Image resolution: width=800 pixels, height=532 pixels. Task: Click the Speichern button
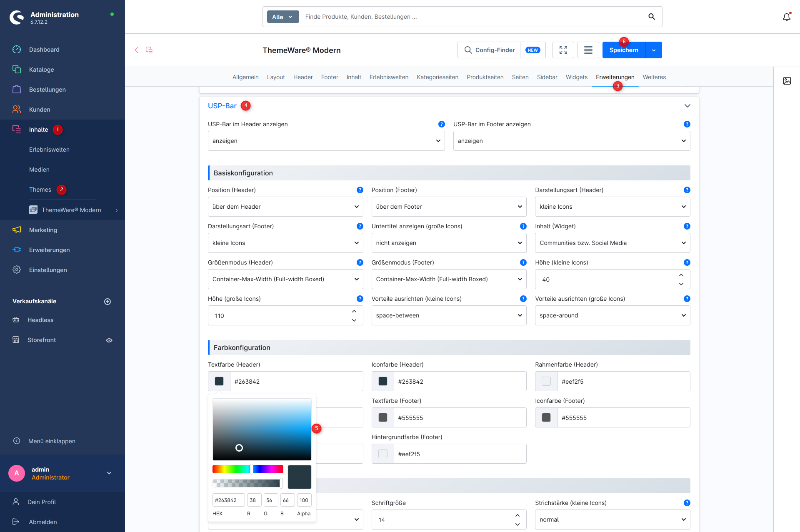point(624,50)
